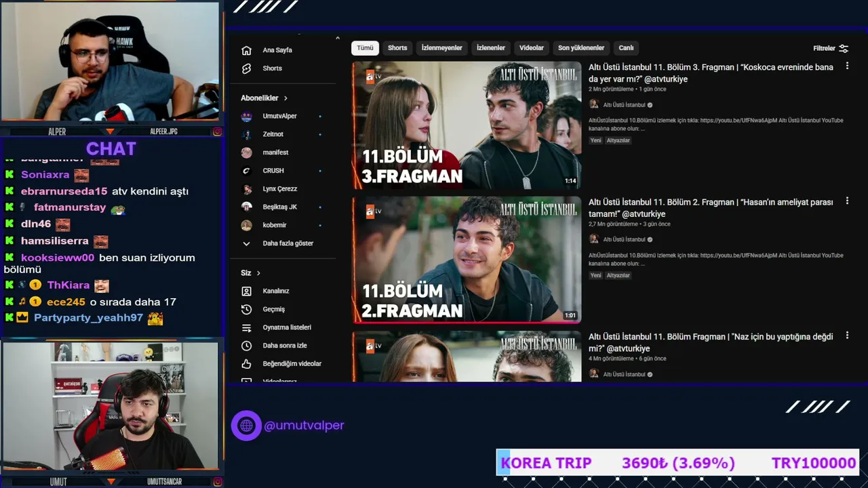Image resolution: width=868 pixels, height=488 pixels.
Task: Open the Filtreler button
Action: point(831,49)
